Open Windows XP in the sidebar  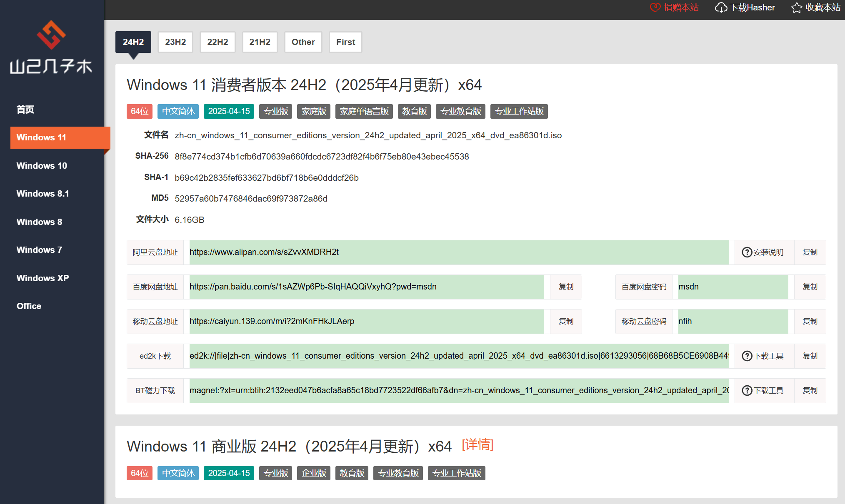pyautogui.click(x=42, y=278)
